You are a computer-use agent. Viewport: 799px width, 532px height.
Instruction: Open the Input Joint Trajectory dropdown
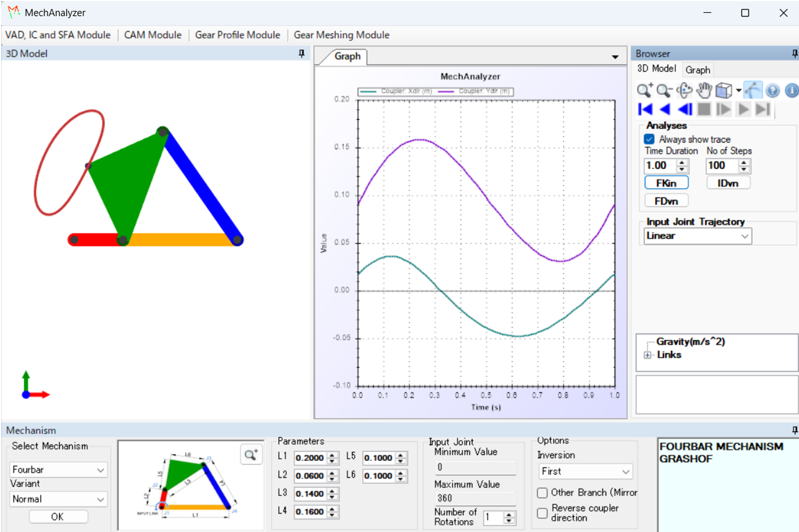click(697, 236)
